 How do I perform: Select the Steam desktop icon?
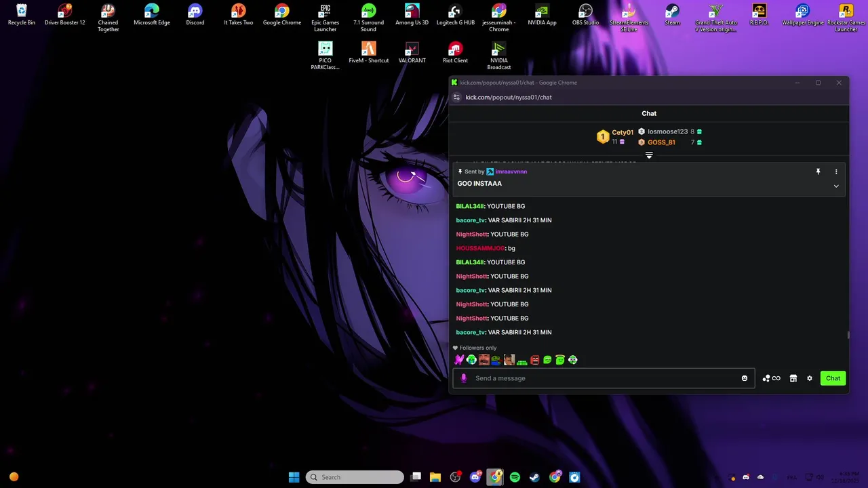[x=672, y=15]
